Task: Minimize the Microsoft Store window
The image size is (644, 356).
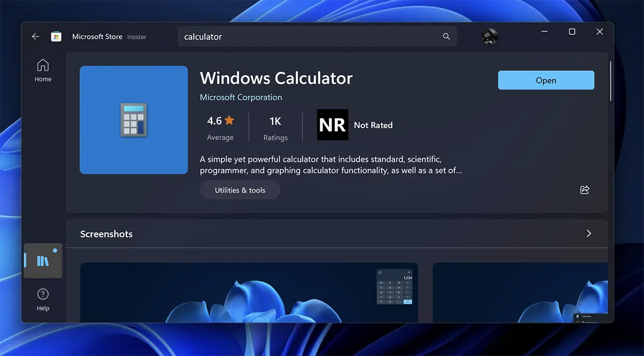Action: 544,32
